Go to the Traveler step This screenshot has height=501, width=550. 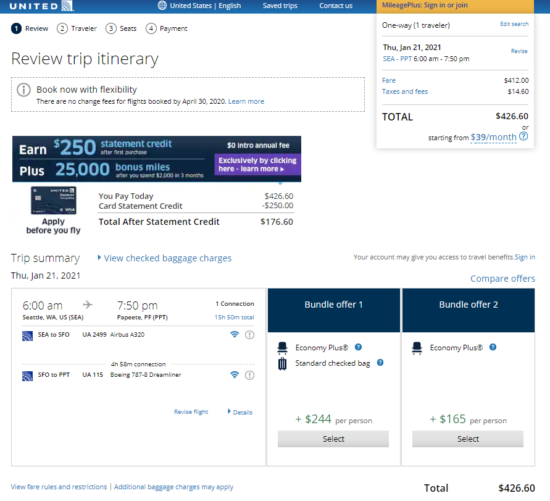77,28
